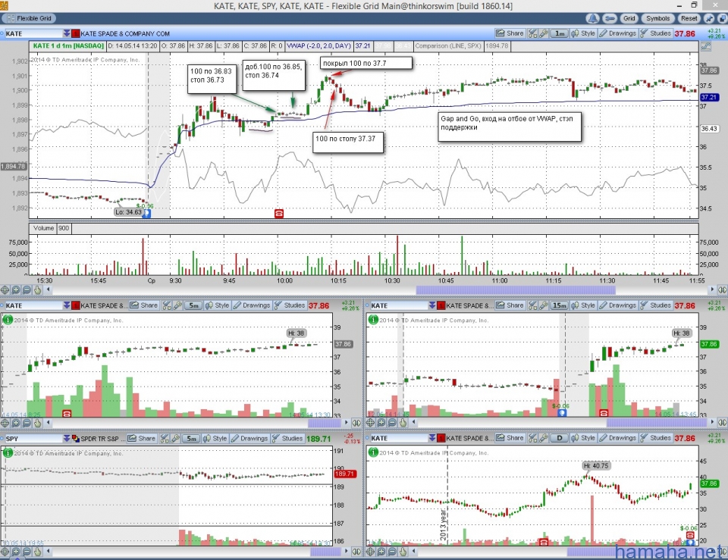Click the phone event icon on 5m KATE chart
This screenshot has height=560, width=728.
(67, 414)
